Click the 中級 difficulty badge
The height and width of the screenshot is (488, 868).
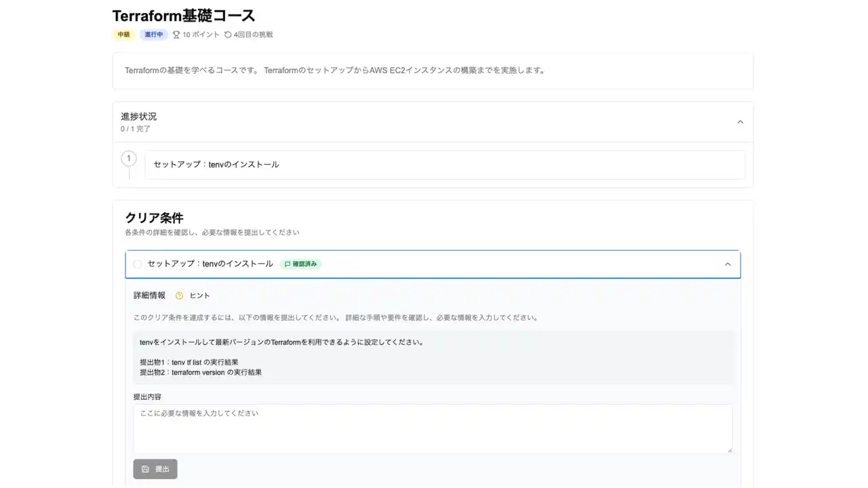(123, 35)
